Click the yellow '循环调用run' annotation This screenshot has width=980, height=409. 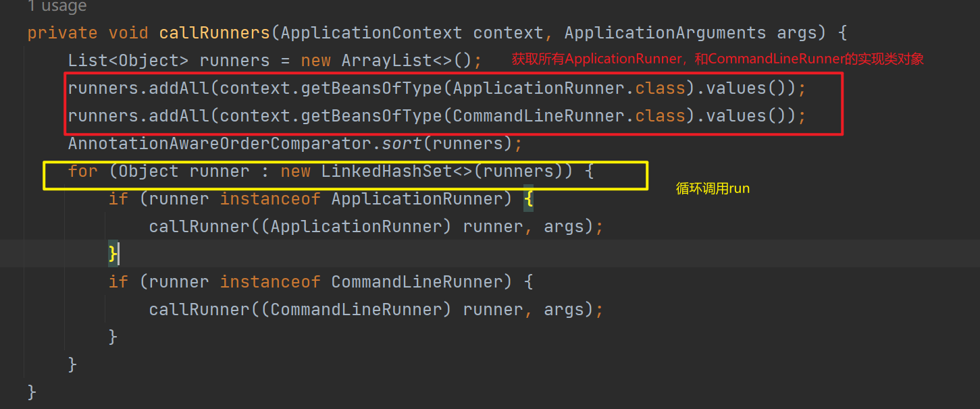click(713, 189)
